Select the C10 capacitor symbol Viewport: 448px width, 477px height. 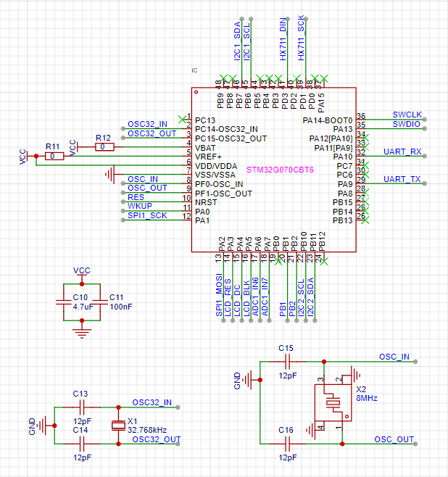coord(64,302)
